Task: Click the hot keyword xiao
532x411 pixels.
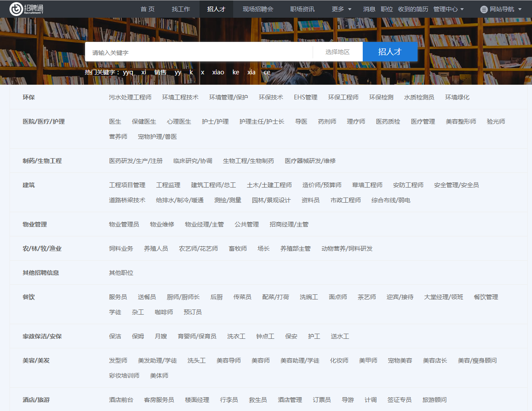Action: (x=218, y=72)
